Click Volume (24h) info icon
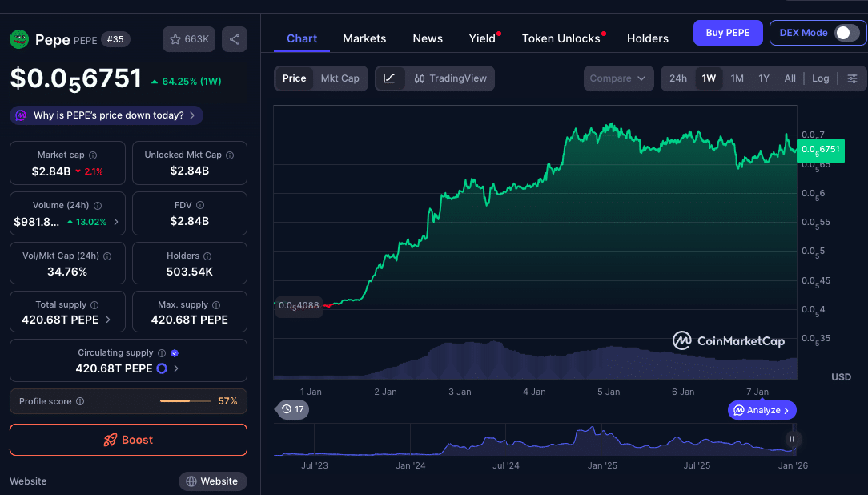 tap(98, 206)
